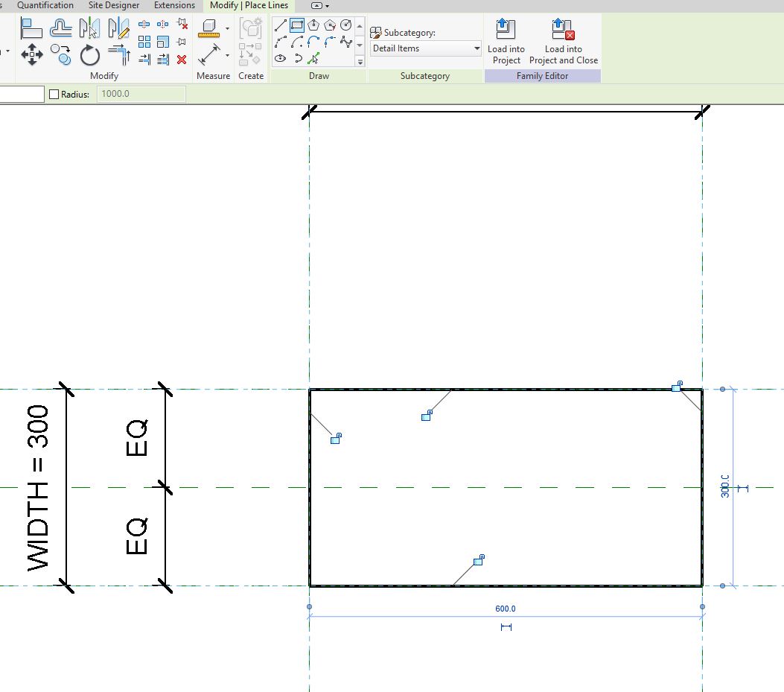The height and width of the screenshot is (692, 784).
Task: Select the Circle drawing tool
Action: click(346, 24)
